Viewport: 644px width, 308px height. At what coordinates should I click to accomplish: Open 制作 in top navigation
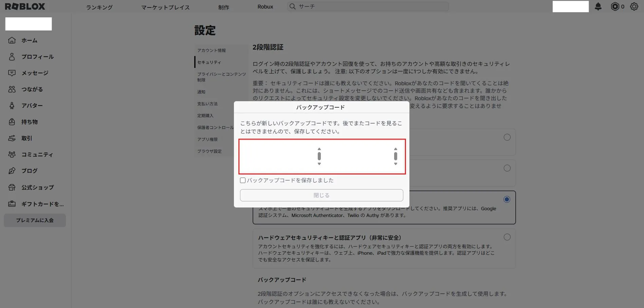click(x=223, y=7)
